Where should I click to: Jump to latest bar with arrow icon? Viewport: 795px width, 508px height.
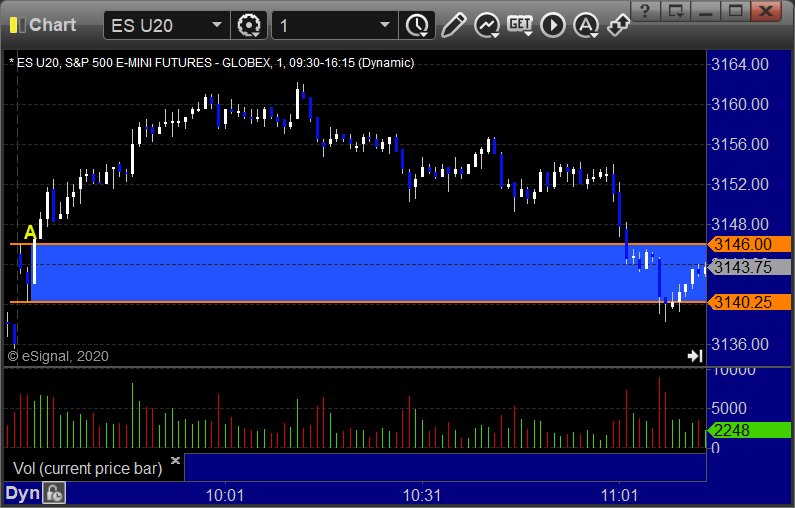click(x=695, y=356)
